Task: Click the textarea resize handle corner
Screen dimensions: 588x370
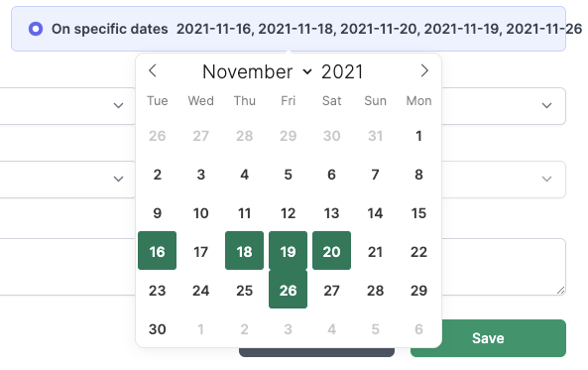Action: (x=560, y=290)
